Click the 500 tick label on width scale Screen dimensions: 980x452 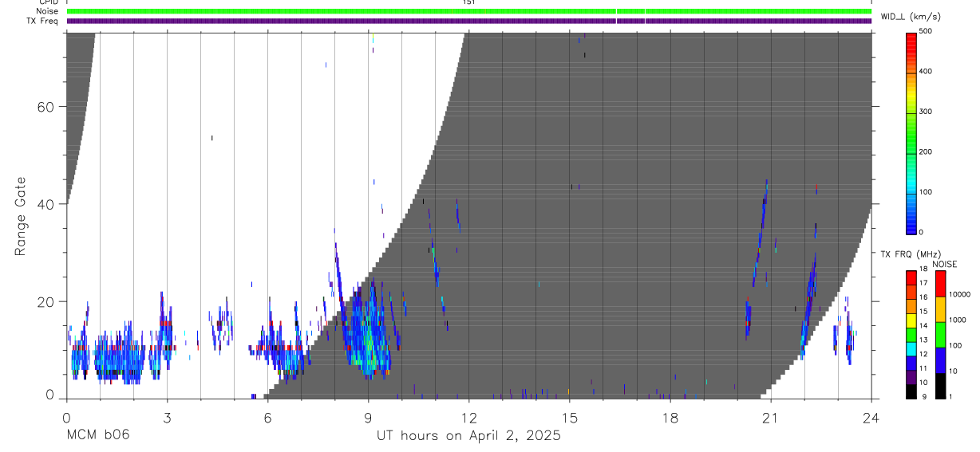pyautogui.click(x=927, y=31)
